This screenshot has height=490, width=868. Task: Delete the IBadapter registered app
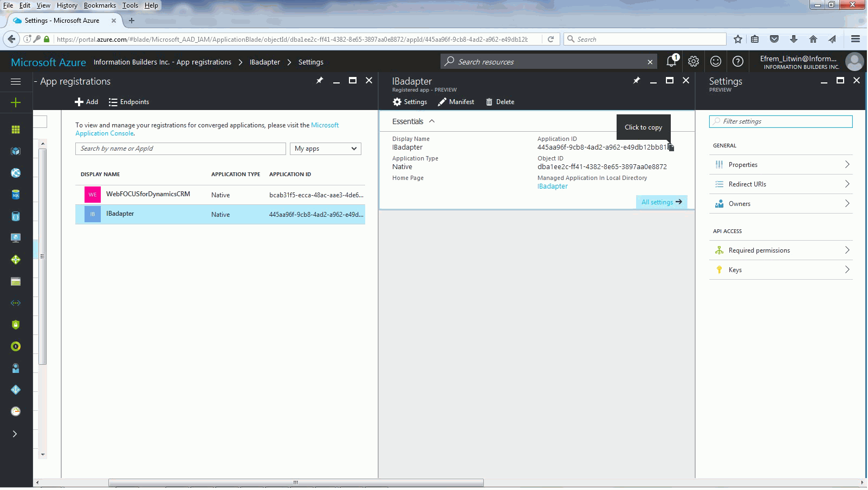500,102
